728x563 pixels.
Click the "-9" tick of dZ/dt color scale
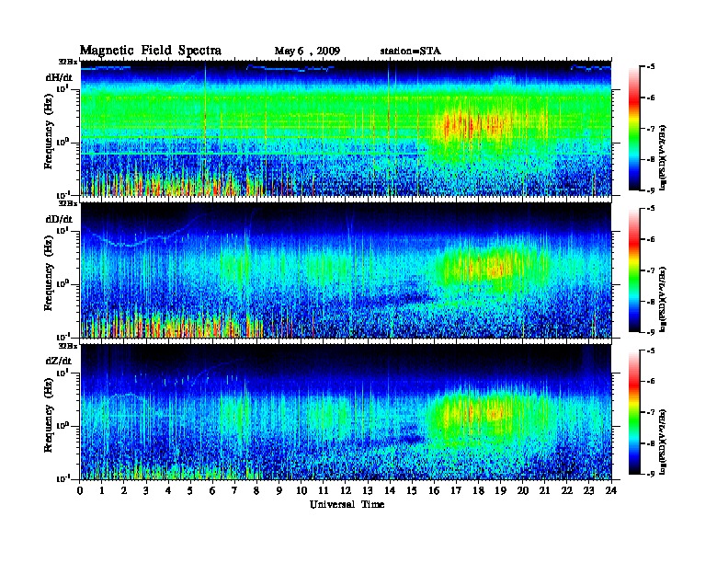pos(650,474)
